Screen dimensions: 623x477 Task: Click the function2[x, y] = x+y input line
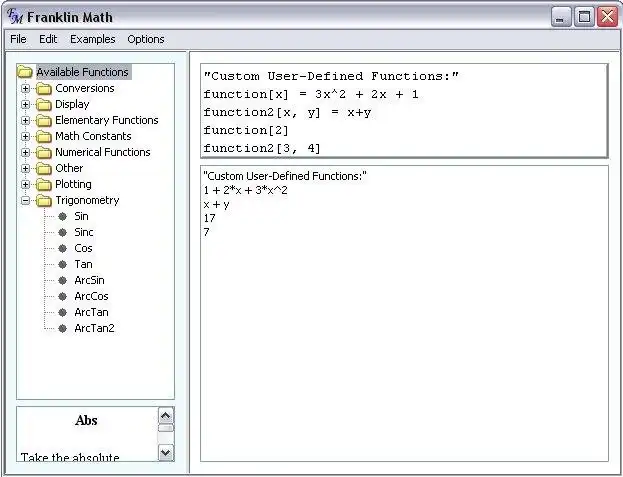(x=287, y=113)
